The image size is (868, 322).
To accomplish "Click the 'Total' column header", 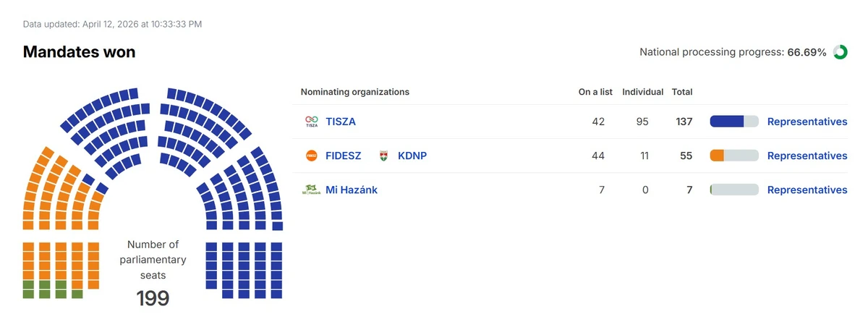I will click(682, 92).
